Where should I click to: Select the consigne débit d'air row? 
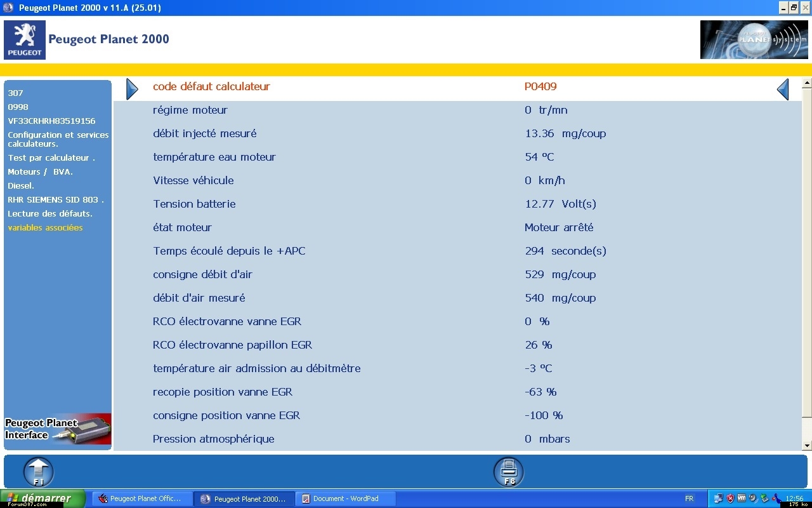click(457, 274)
